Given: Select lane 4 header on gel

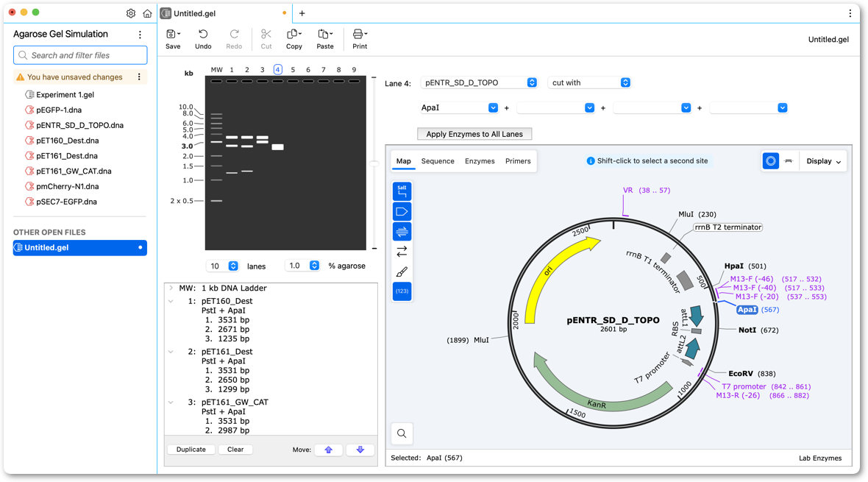Looking at the screenshot, I should pyautogui.click(x=278, y=69).
